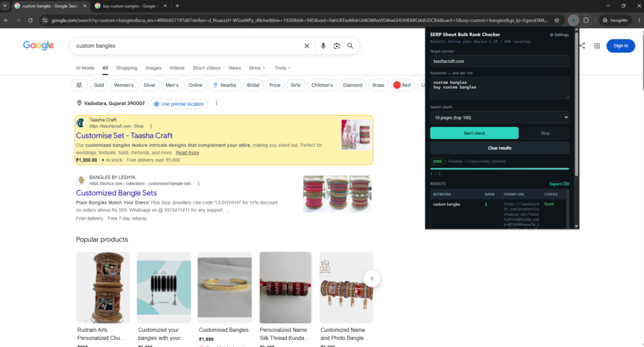Apply the Nearby filter chip
The image size is (644, 347).
tap(225, 85)
